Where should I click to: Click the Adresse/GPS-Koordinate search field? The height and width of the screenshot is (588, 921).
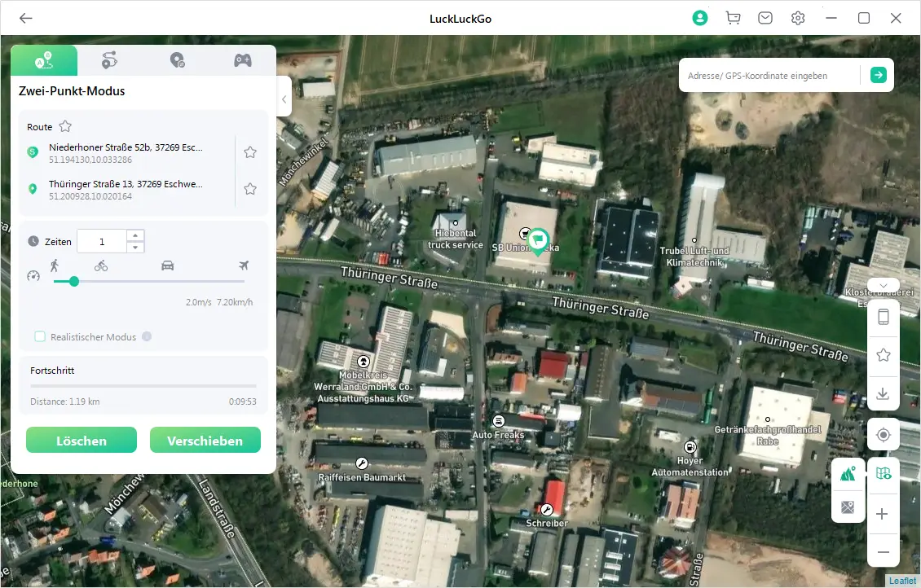pos(771,76)
